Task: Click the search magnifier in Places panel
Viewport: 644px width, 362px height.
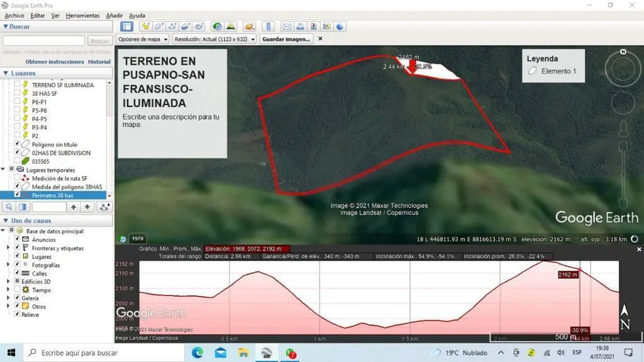Action: pyautogui.click(x=9, y=207)
